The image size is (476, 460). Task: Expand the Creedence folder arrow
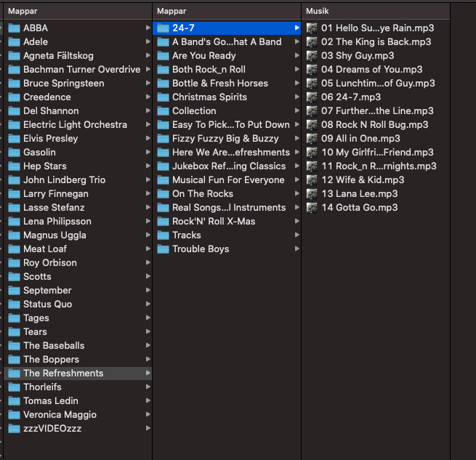[148, 97]
